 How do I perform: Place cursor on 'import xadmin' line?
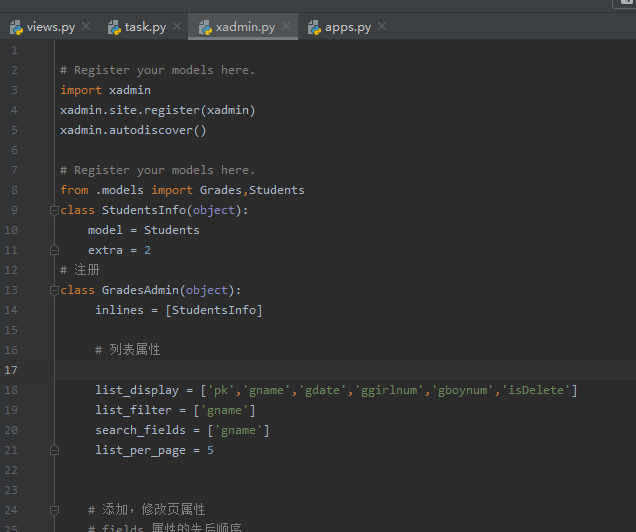105,90
